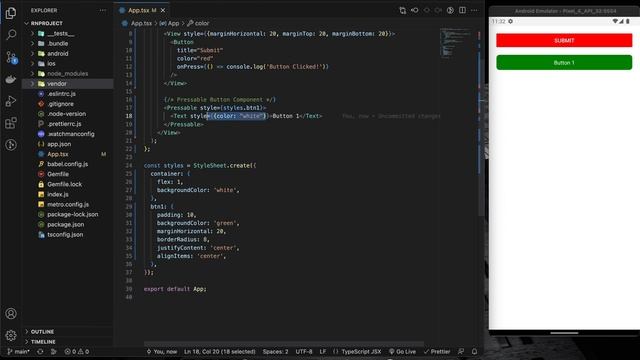Viewport: 640px width, 360px height.
Task: Click the Ln 18, Col 20 cursor position
Action: (220, 351)
